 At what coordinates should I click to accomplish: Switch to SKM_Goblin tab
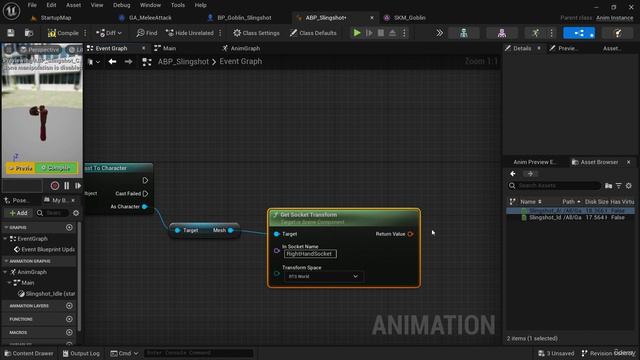pyautogui.click(x=409, y=18)
